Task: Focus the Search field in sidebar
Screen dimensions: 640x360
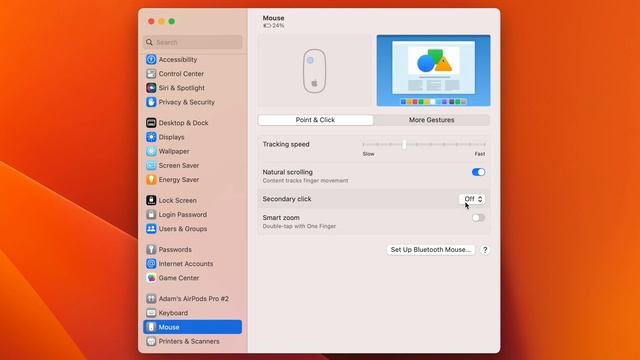Action: pos(193,42)
